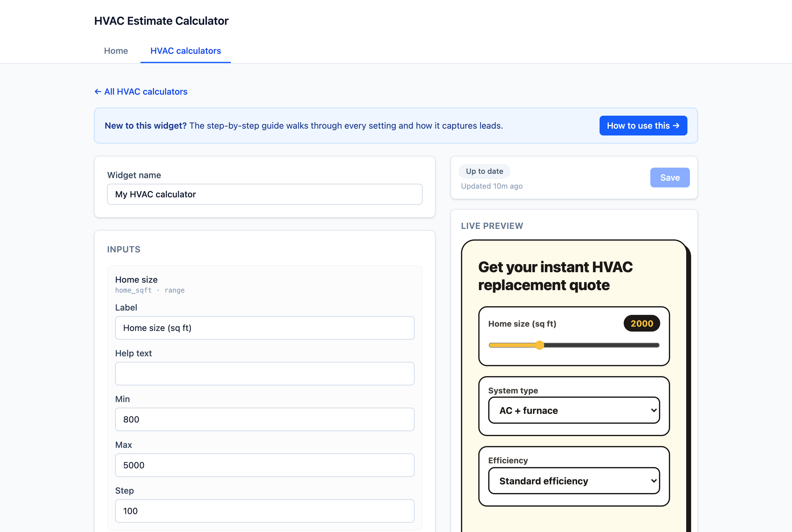This screenshot has width=792, height=532.
Task: Click the 'home_sqft · range' text
Action: click(x=150, y=290)
